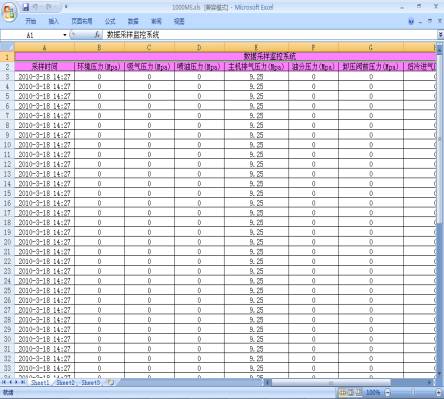Screen dimensions: 444x399
Task: Click the Save icon in quick access toolbar
Action: (x=26, y=7)
